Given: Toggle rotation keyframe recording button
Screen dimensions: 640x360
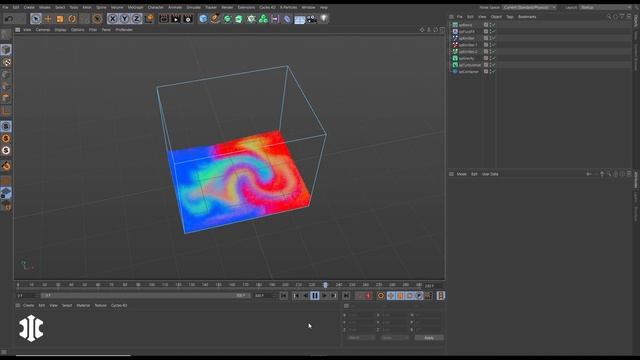Looking at the screenshot, I should click(x=409, y=296).
